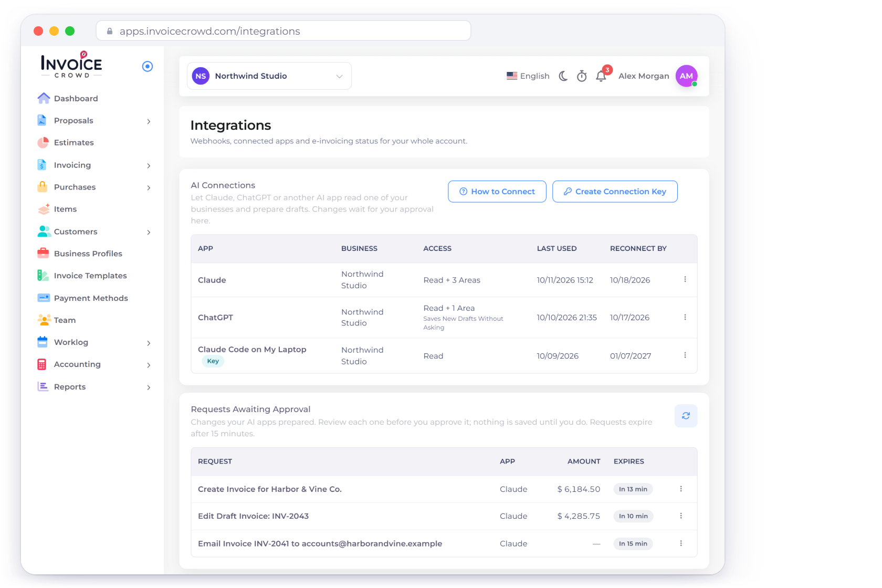The width and height of the screenshot is (882, 588).
Task: Open the Northwind Studio business dropdown
Action: (x=269, y=76)
